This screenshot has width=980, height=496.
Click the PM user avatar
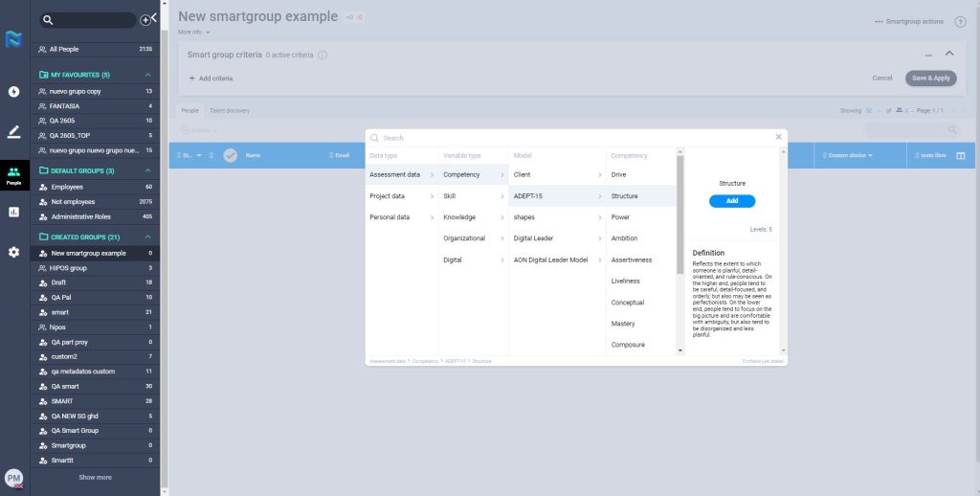(x=13, y=478)
